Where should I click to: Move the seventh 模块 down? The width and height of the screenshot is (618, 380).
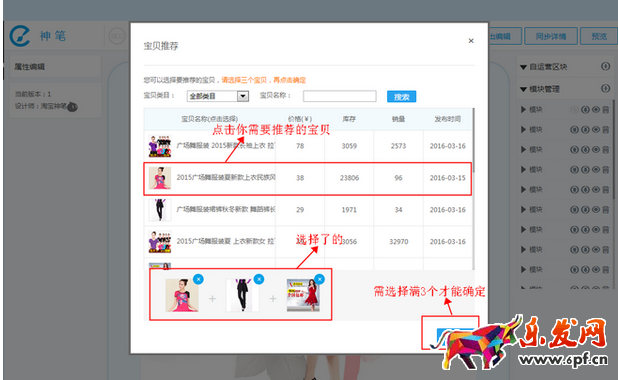(585, 229)
